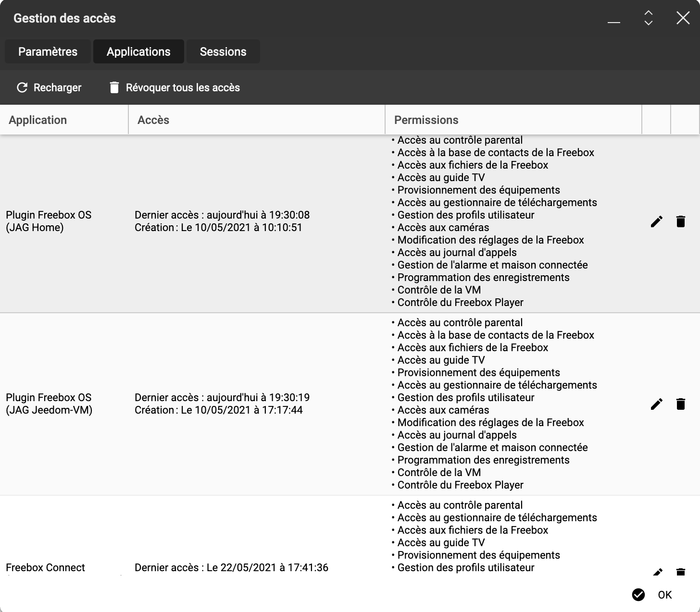Edit the Plugin Freebox OS (JAG Home) permissions
Image resolution: width=700 pixels, height=612 pixels.
click(657, 221)
